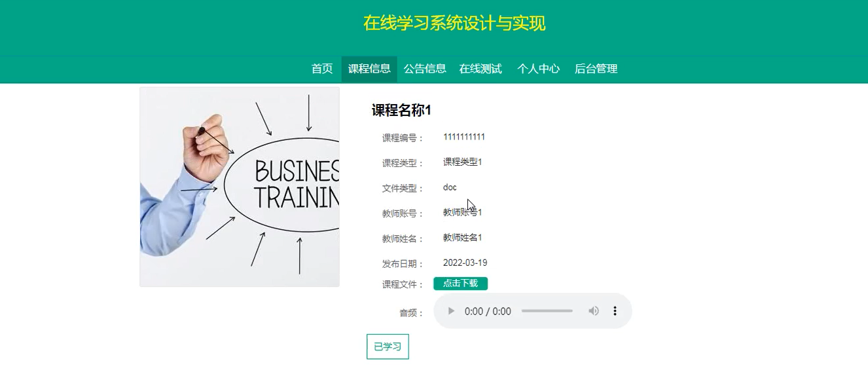Image resolution: width=868 pixels, height=370 pixels.
Task: Open 公告信息 navigation tab
Action: coord(425,69)
